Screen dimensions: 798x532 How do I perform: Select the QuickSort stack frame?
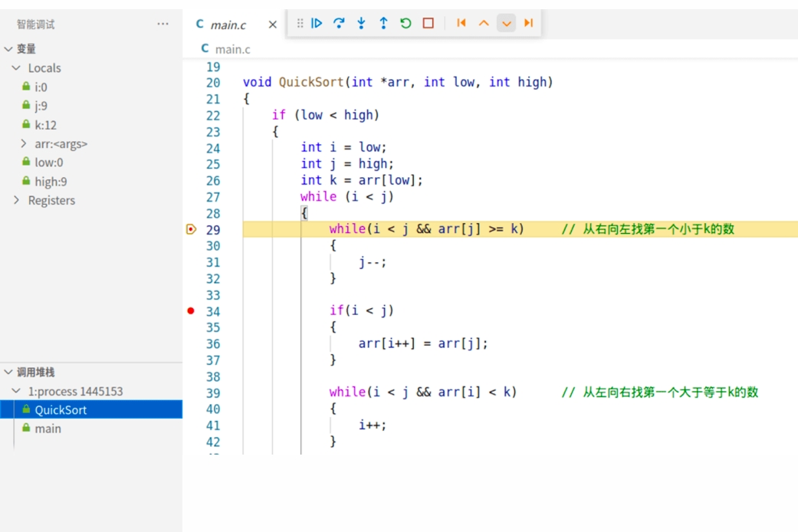click(92, 410)
